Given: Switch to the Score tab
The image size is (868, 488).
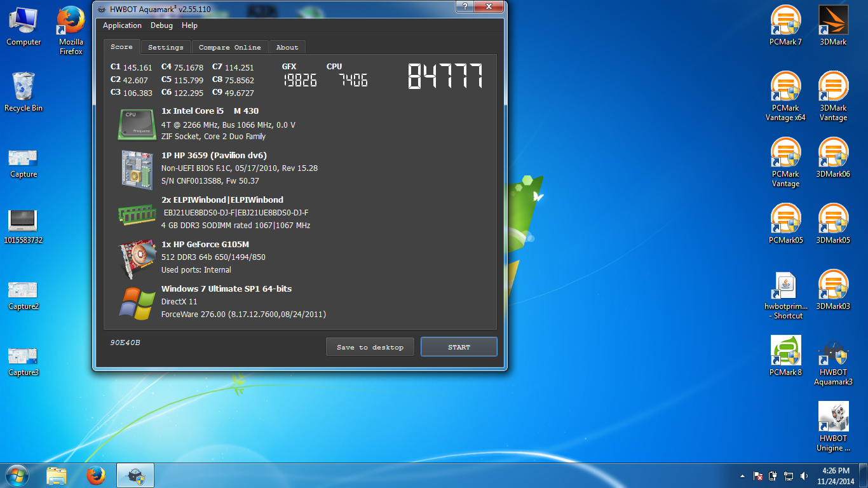Looking at the screenshot, I should (x=121, y=47).
